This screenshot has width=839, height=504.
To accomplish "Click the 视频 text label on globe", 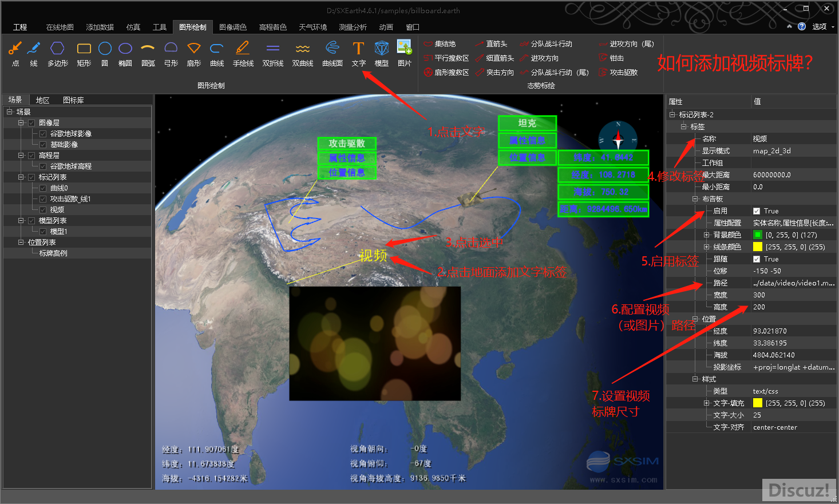I will click(x=373, y=256).
